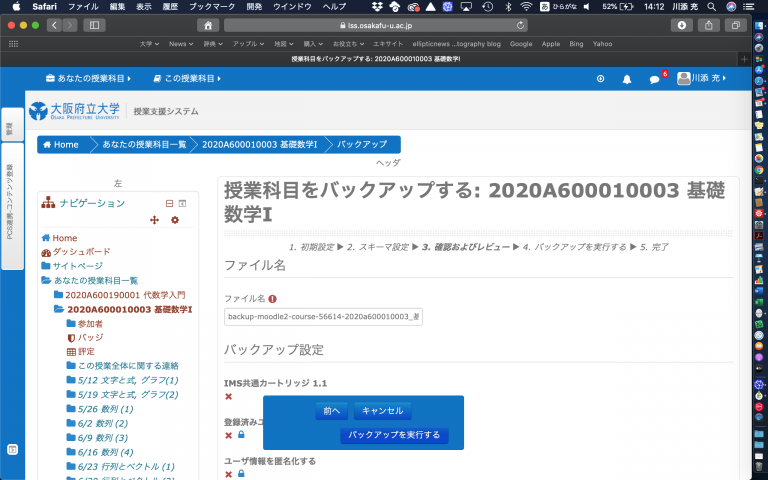Open the ファイル menu
Screen dimensions: 768x480
tap(83, 7)
